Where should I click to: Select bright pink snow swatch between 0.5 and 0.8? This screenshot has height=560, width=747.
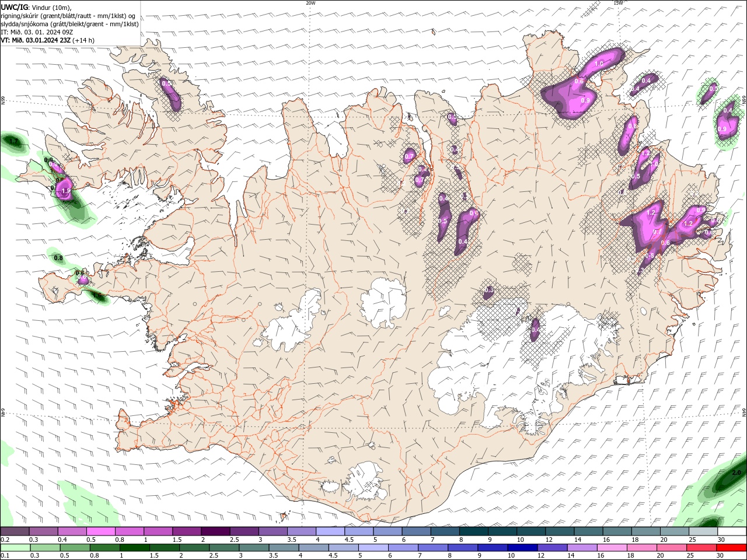click(x=101, y=531)
